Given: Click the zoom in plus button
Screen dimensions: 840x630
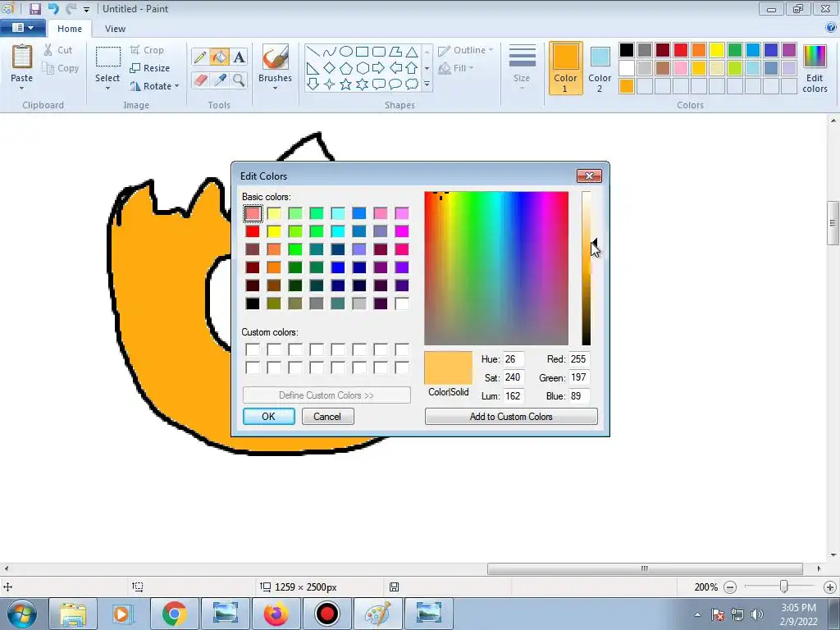Looking at the screenshot, I should coord(830,587).
